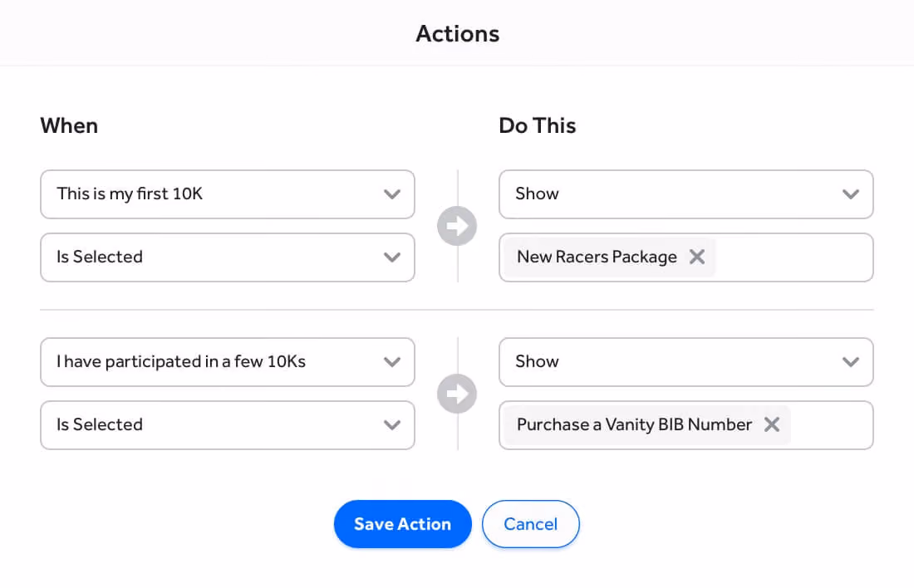The width and height of the screenshot is (914, 588).
Task: Open the second rule's 'Is Selected' condition dropdown
Action: (x=228, y=425)
